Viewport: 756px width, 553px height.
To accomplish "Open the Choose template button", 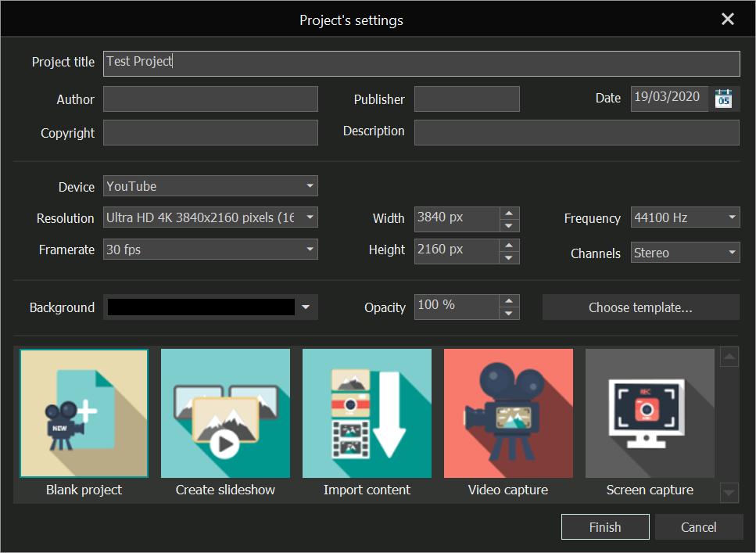I will tap(640, 307).
